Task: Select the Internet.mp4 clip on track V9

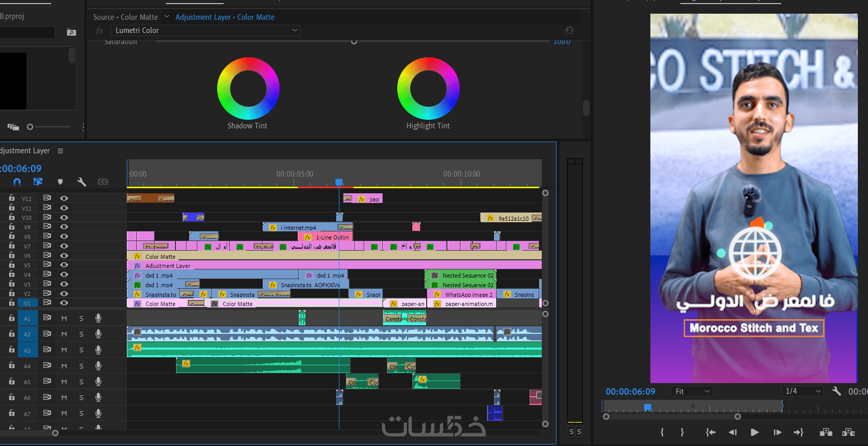Action: pyautogui.click(x=308, y=227)
